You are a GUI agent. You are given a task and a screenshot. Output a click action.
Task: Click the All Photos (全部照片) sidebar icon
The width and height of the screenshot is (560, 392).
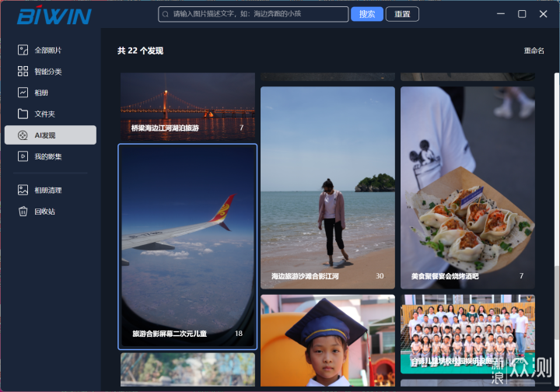point(23,50)
